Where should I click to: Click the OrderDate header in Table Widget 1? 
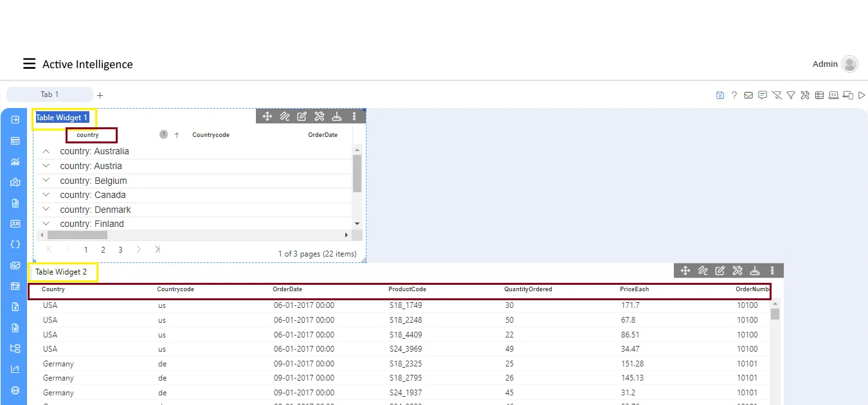pos(323,135)
